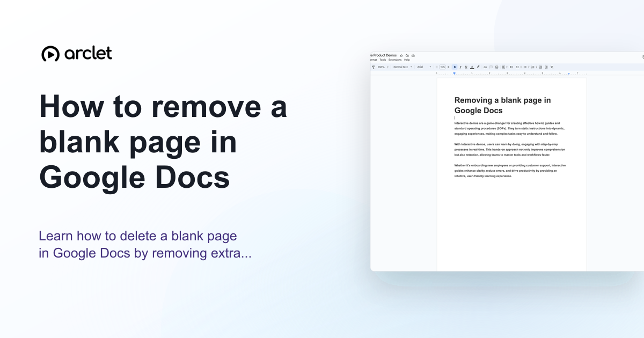644x338 pixels.
Task: Open the checklist dropdown
Action: (x=518, y=67)
